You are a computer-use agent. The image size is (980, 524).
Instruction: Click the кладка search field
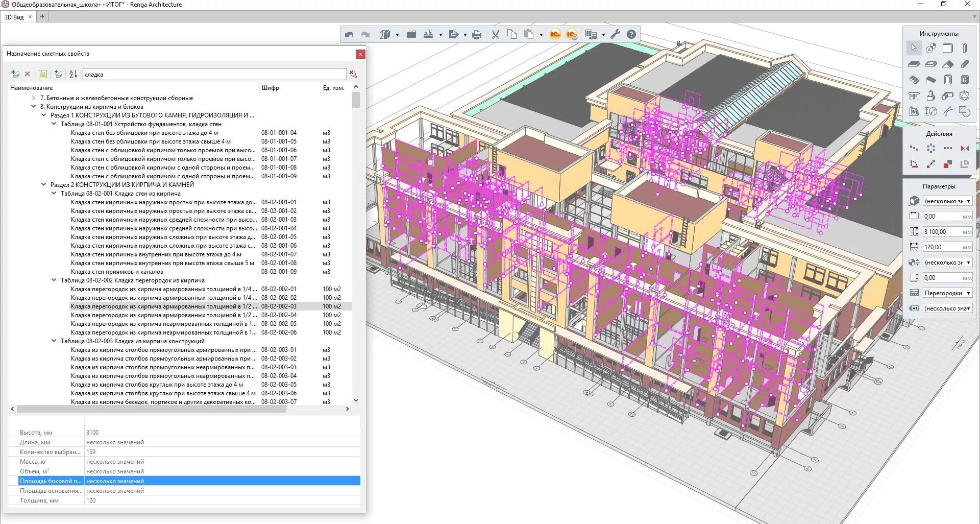point(214,74)
